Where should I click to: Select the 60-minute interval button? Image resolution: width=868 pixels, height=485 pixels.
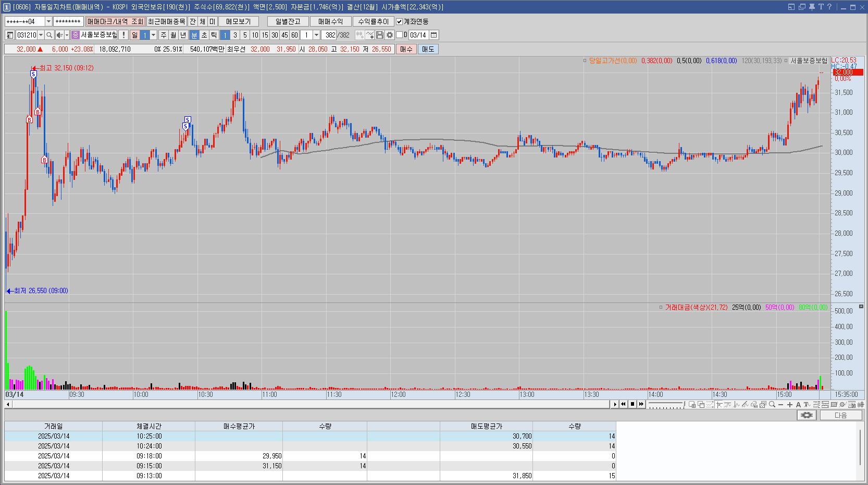[294, 35]
